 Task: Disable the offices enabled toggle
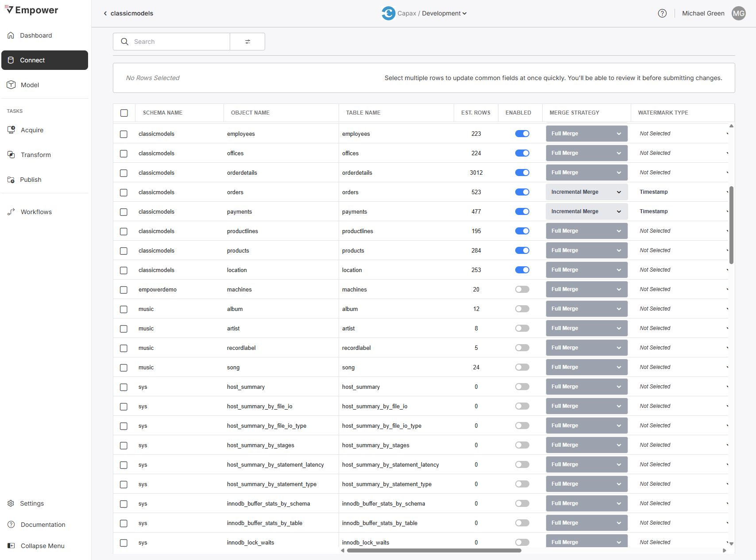coord(522,153)
